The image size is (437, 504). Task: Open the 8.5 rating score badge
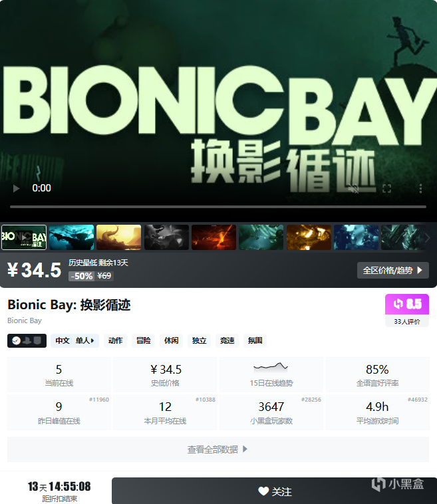tap(407, 304)
